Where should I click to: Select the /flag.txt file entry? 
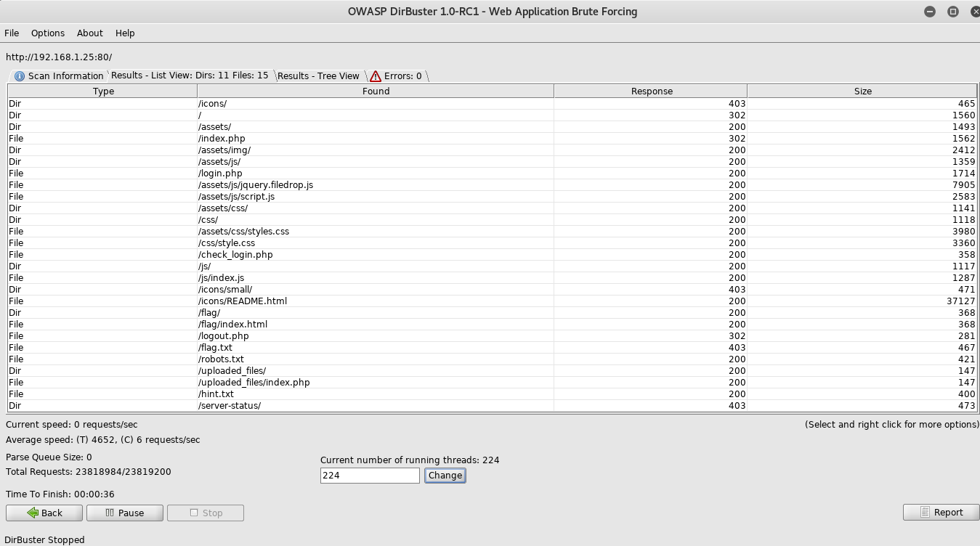tap(493, 348)
